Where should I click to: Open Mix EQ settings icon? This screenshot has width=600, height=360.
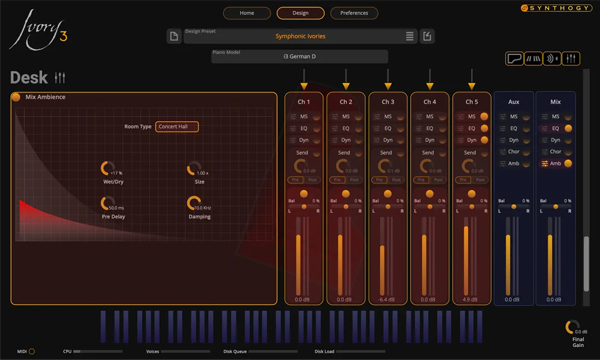(x=545, y=129)
